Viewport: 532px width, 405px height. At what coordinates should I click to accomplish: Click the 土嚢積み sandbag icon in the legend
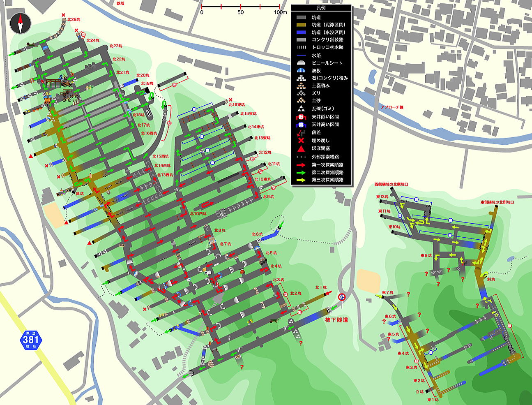[x=302, y=86]
